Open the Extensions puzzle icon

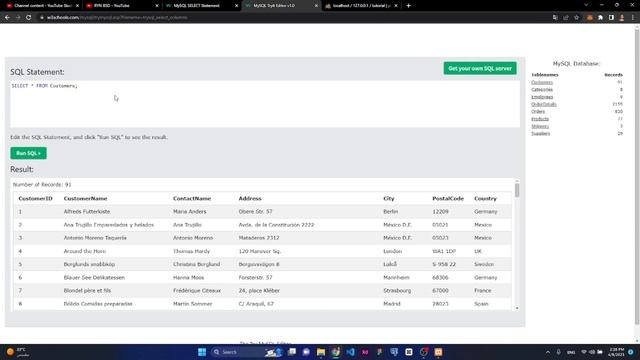tap(600, 18)
